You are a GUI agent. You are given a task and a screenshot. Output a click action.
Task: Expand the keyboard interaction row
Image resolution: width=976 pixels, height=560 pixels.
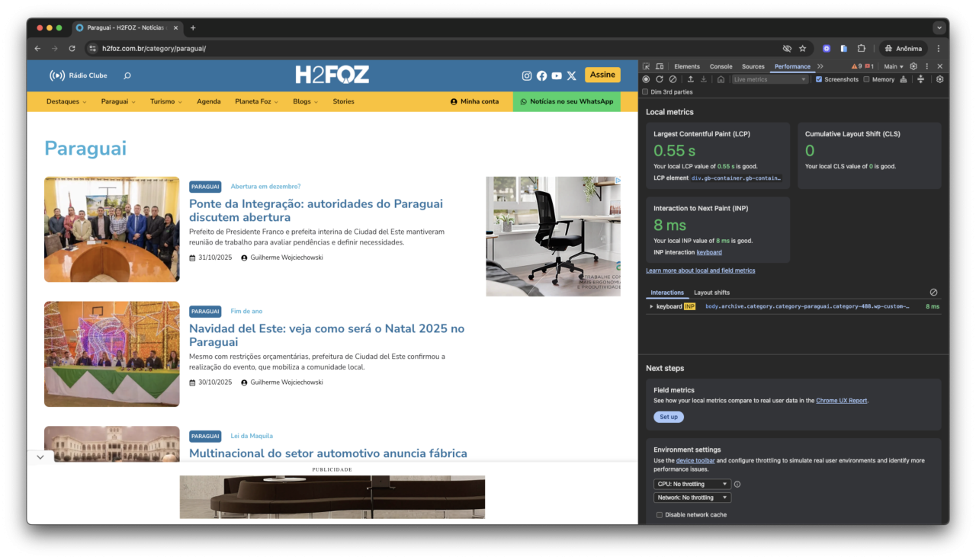651,306
